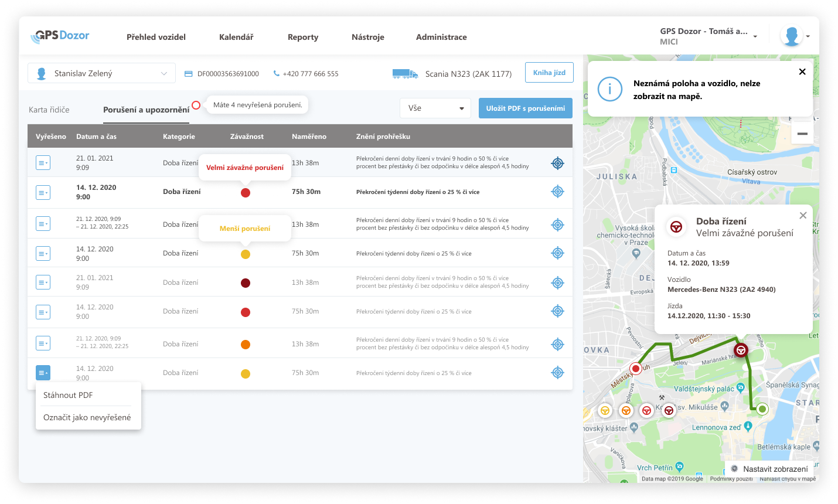Screen dimensions: 838x504
Task: Click locate icon for 75h 30m bold row
Action: (x=557, y=192)
